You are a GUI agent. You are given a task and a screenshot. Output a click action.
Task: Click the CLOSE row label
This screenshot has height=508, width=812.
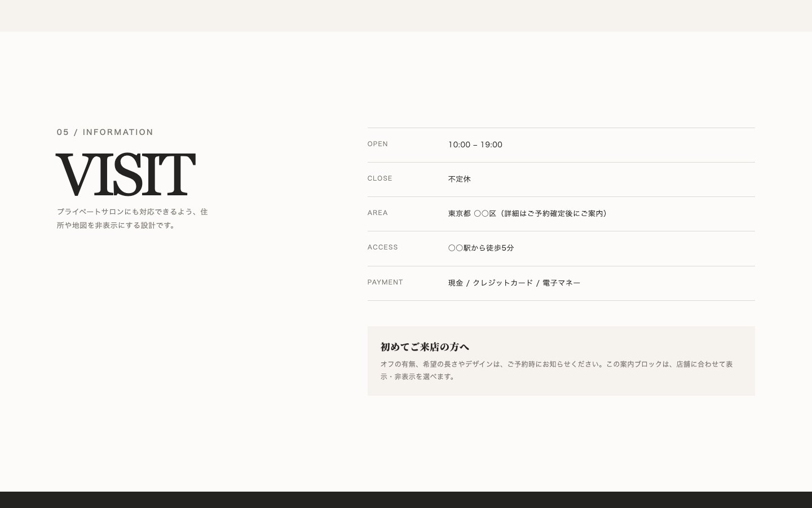pos(380,178)
